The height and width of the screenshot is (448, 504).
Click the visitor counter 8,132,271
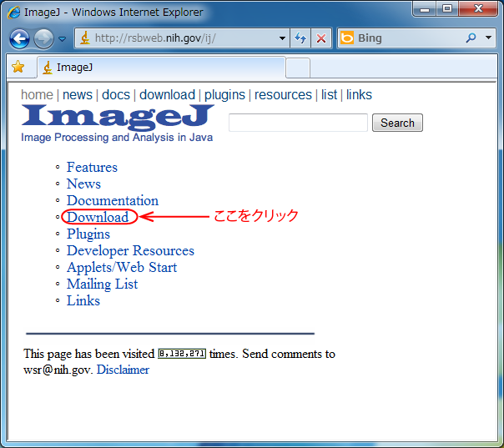point(182,354)
